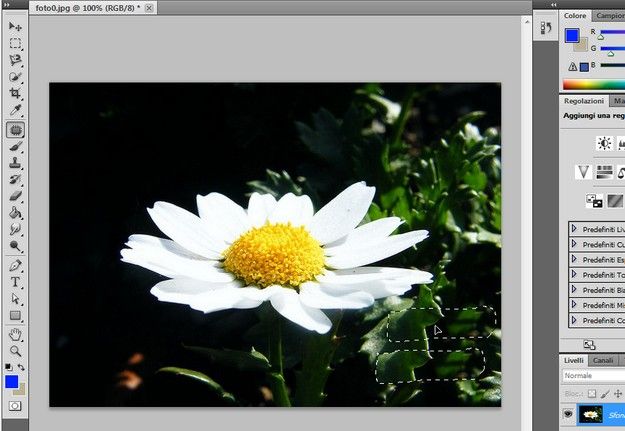The width and height of the screenshot is (625, 431).
Task: Switch to the Campioni tab
Action: point(609,16)
